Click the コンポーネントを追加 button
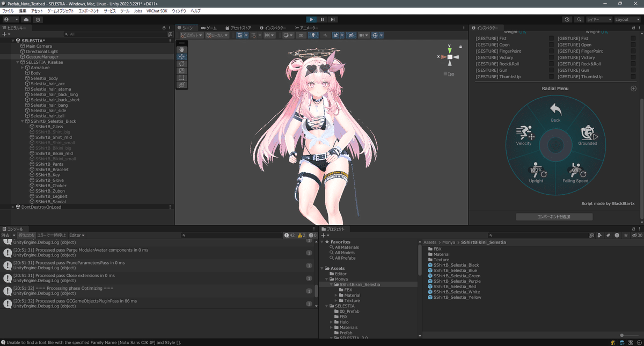The image size is (644, 346). point(554,216)
